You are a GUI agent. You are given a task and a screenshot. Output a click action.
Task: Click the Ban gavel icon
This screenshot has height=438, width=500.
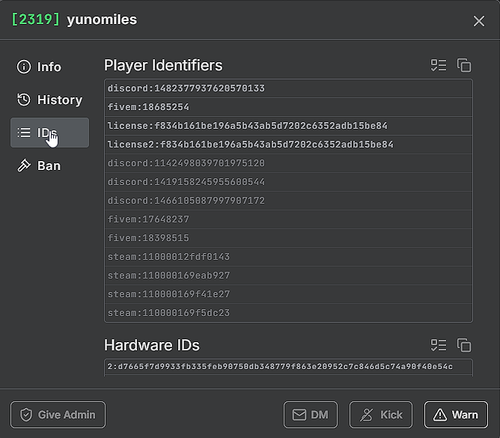[24, 166]
